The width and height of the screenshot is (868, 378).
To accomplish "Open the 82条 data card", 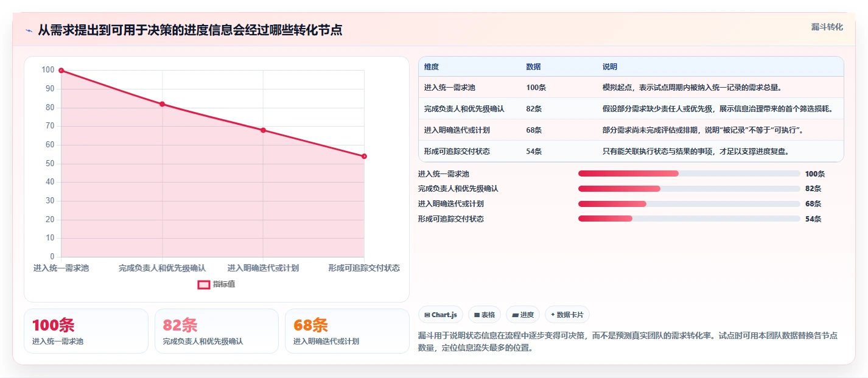I will pos(217,331).
